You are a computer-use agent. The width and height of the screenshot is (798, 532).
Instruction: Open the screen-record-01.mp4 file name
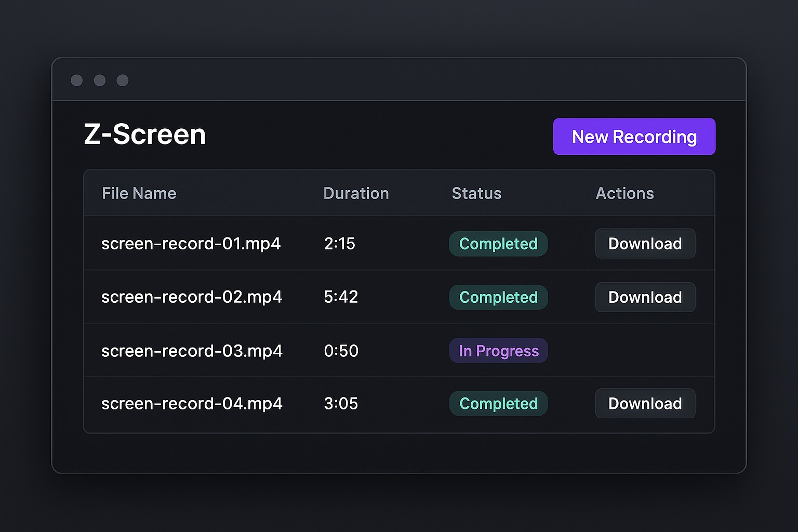tap(191, 244)
